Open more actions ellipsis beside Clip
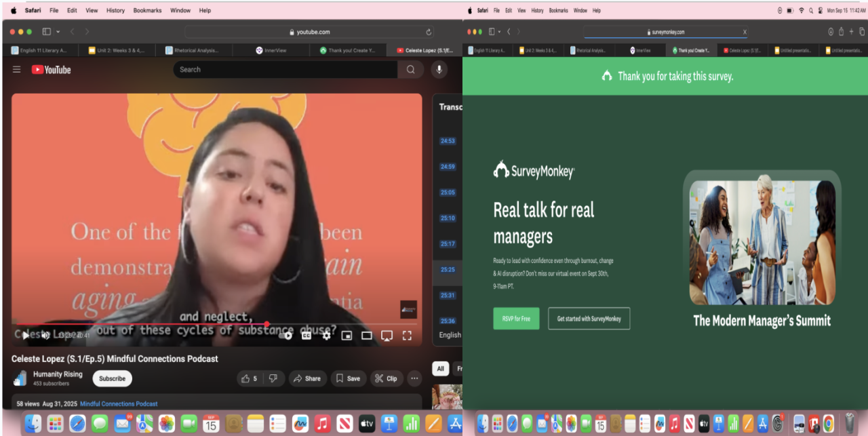This screenshot has width=868, height=436. click(414, 378)
